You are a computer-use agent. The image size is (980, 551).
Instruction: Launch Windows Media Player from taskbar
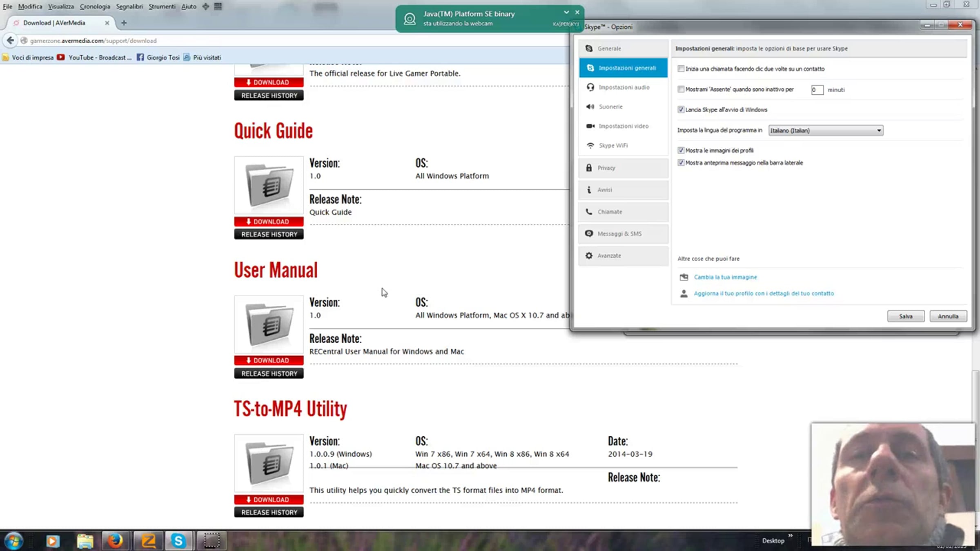[x=52, y=541]
